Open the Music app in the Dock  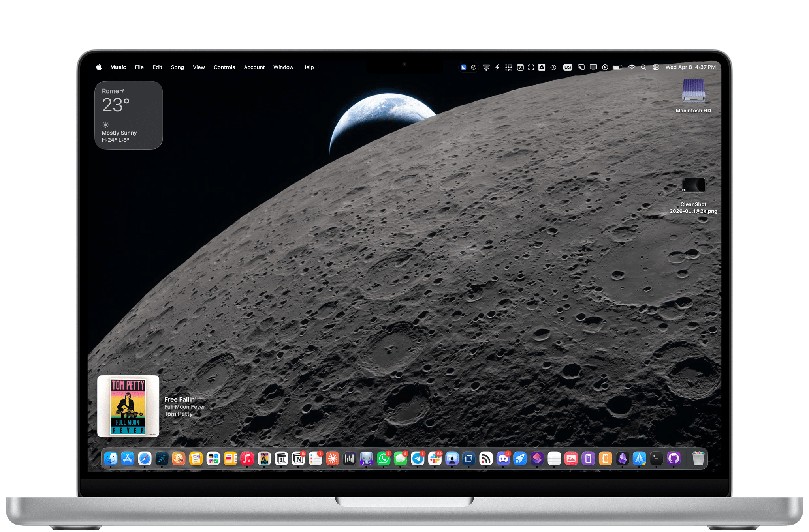(247, 458)
